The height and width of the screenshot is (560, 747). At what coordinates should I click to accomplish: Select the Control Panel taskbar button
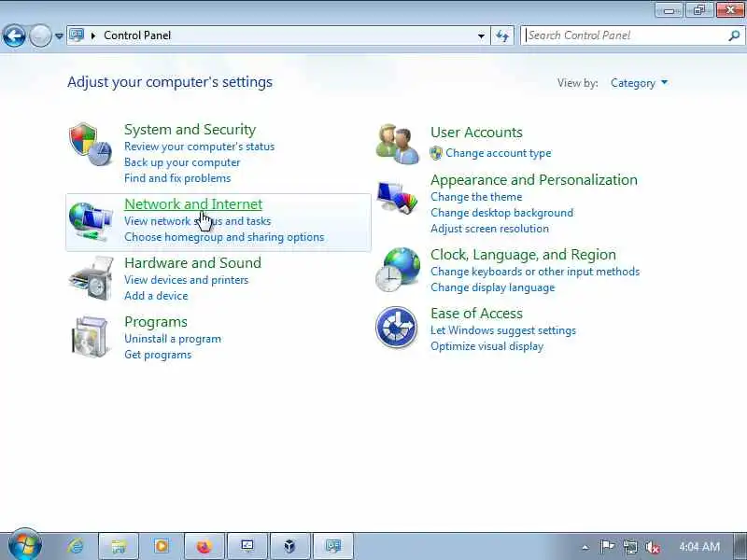tap(333, 546)
